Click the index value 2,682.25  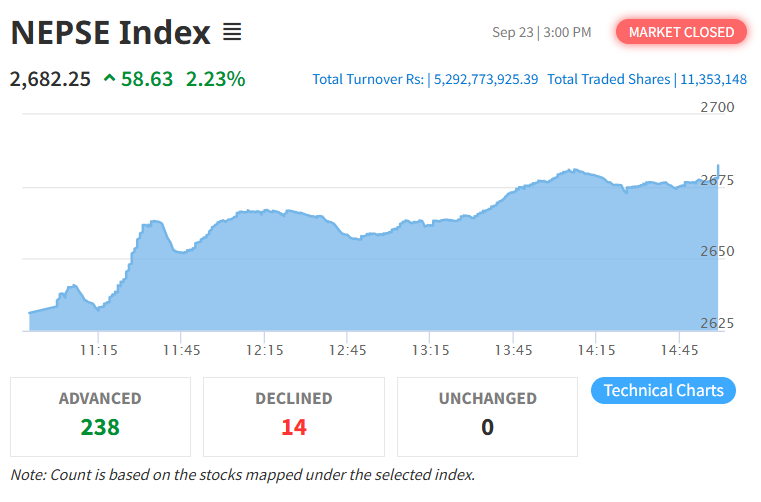[50, 78]
